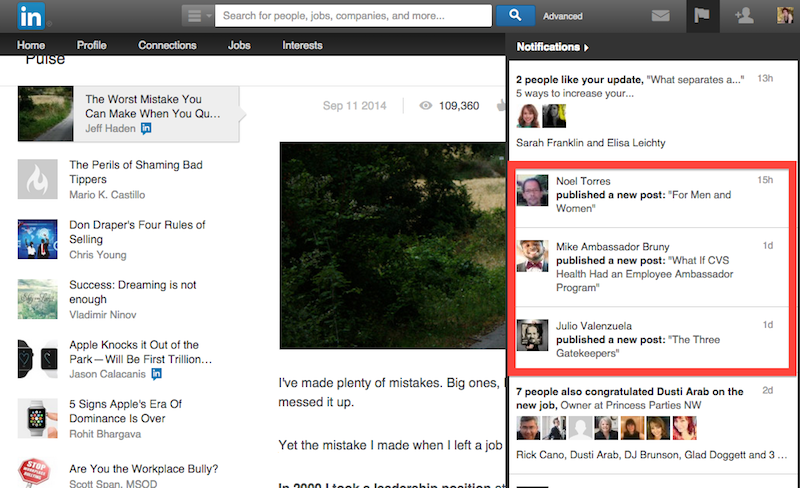
Task: Open Advanced search
Action: pyautogui.click(x=562, y=16)
